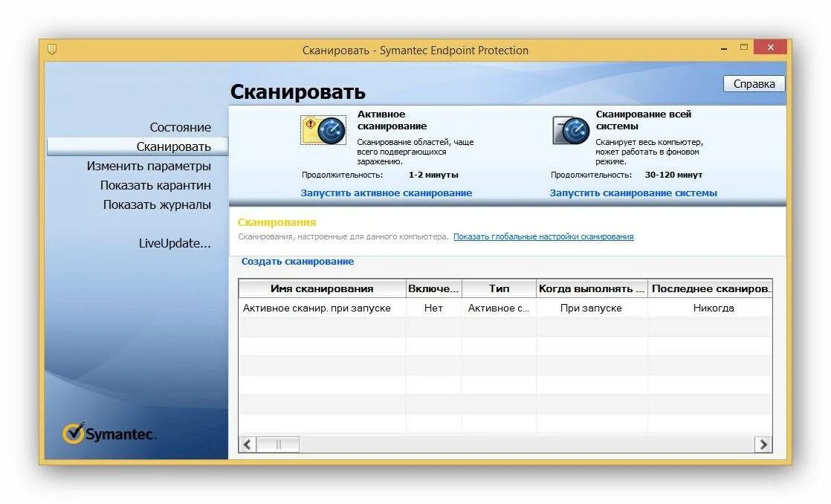Click the horizontal scrollbar thumb
The width and height of the screenshot is (831, 504).
tap(278, 444)
